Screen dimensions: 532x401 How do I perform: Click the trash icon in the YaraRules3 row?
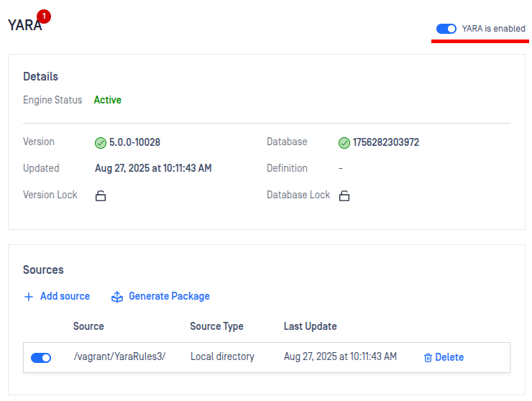[428, 358]
